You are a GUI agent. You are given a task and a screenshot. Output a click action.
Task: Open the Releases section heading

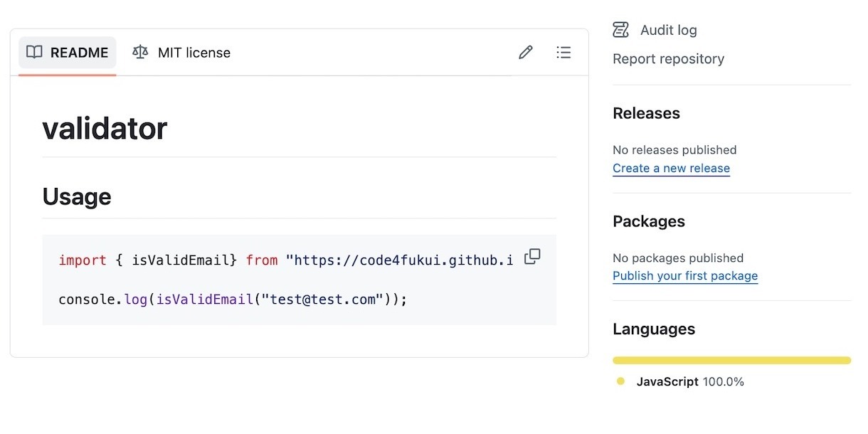(646, 113)
